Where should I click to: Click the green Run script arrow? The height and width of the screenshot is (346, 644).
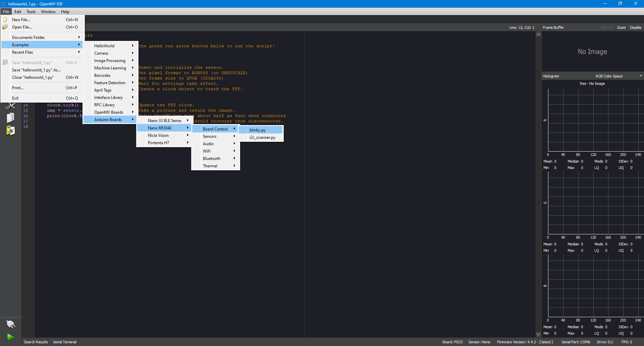point(11,337)
